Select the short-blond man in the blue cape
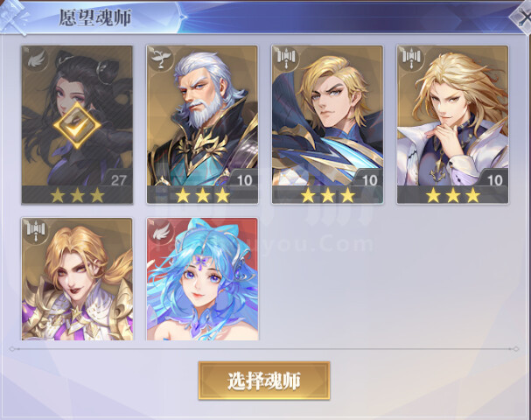531x420 pixels. 327,124
